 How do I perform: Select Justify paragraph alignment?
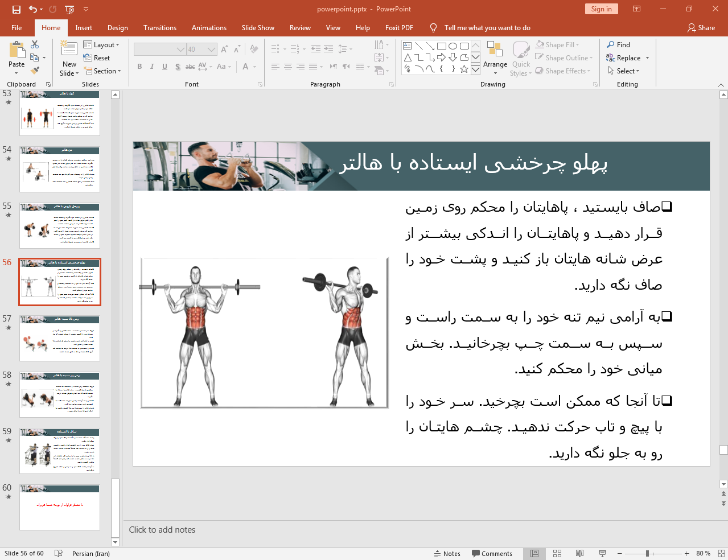pos(313,67)
